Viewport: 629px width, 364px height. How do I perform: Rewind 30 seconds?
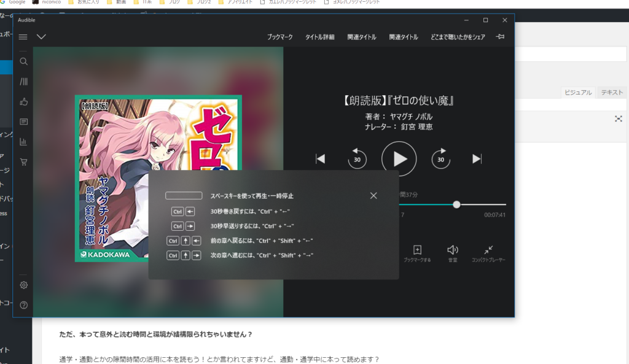(357, 159)
